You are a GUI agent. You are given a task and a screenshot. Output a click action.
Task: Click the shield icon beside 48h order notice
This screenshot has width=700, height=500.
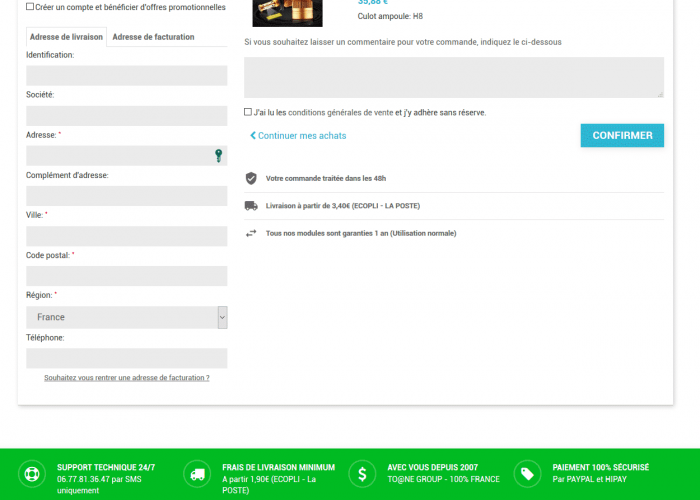[x=251, y=178]
